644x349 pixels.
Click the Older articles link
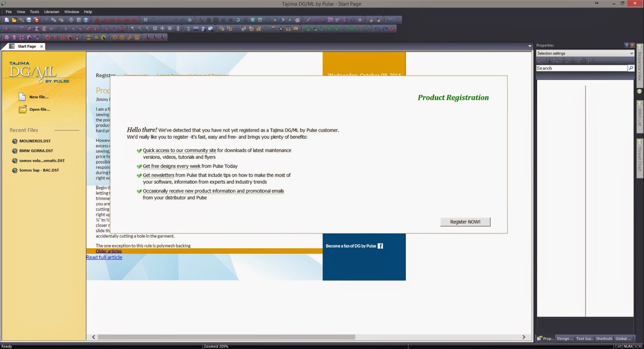tap(109, 251)
